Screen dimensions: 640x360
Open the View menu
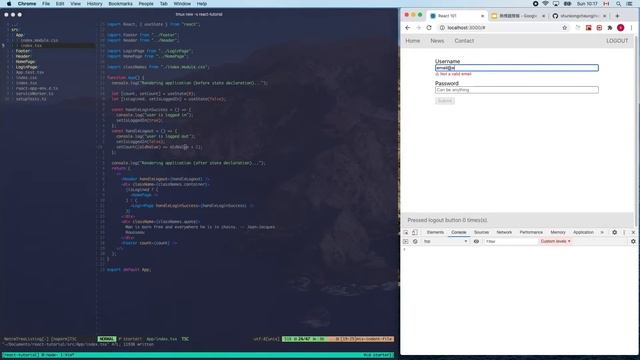point(76,4)
